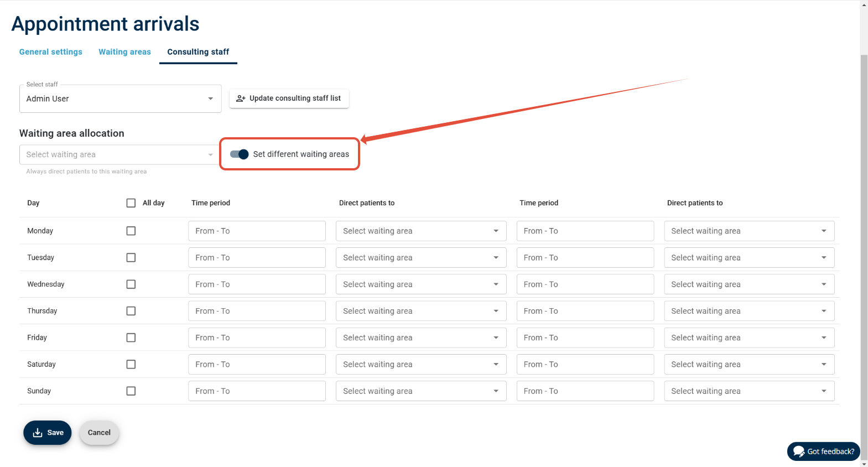Save the appointment arrivals settings
The height and width of the screenshot is (467, 868).
48,433
